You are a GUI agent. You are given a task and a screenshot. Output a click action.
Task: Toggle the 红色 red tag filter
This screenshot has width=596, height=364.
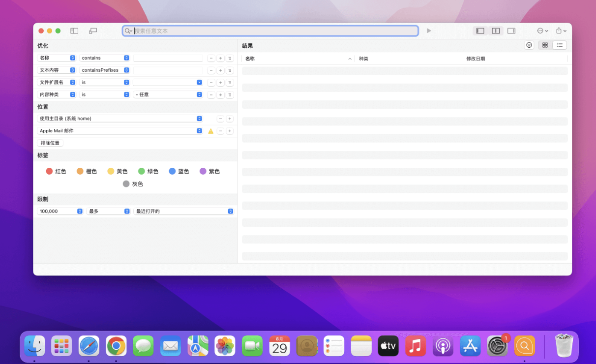click(49, 171)
